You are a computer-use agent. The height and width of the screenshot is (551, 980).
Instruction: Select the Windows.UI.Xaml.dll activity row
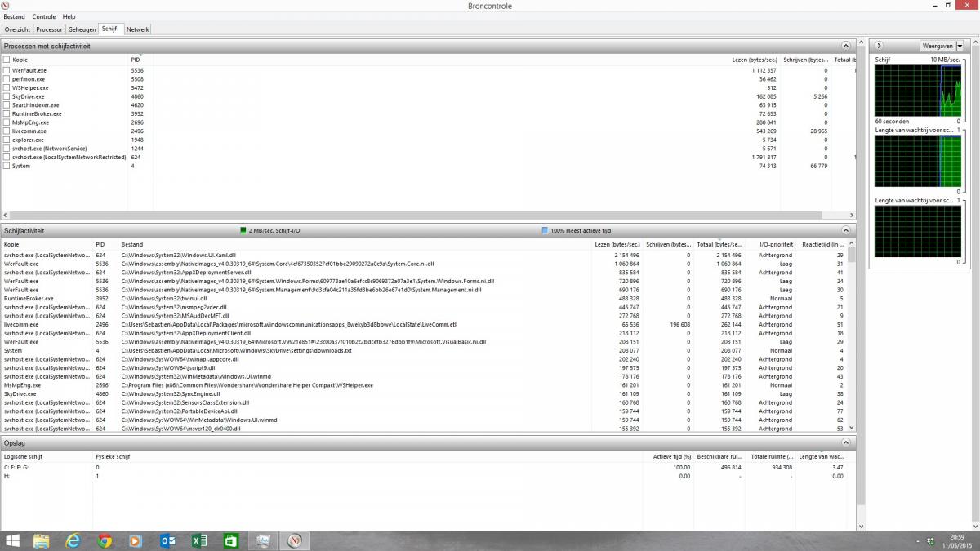425,256
